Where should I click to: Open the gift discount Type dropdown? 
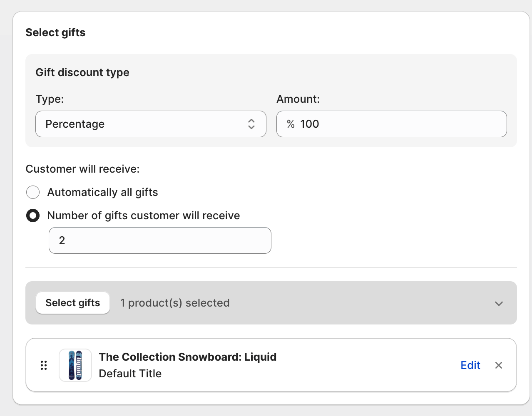coord(151,124)
